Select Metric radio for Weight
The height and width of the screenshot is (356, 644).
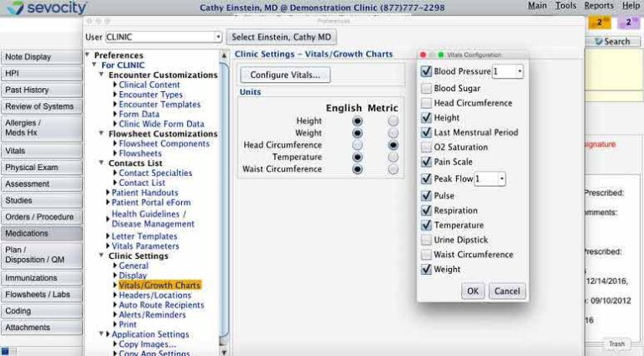click(x=393, y=133)
